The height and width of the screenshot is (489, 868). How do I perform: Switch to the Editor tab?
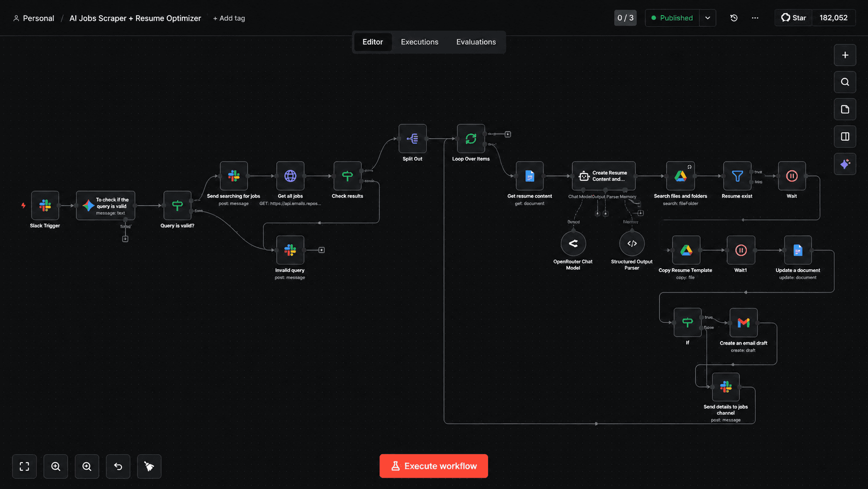[373, 42]
